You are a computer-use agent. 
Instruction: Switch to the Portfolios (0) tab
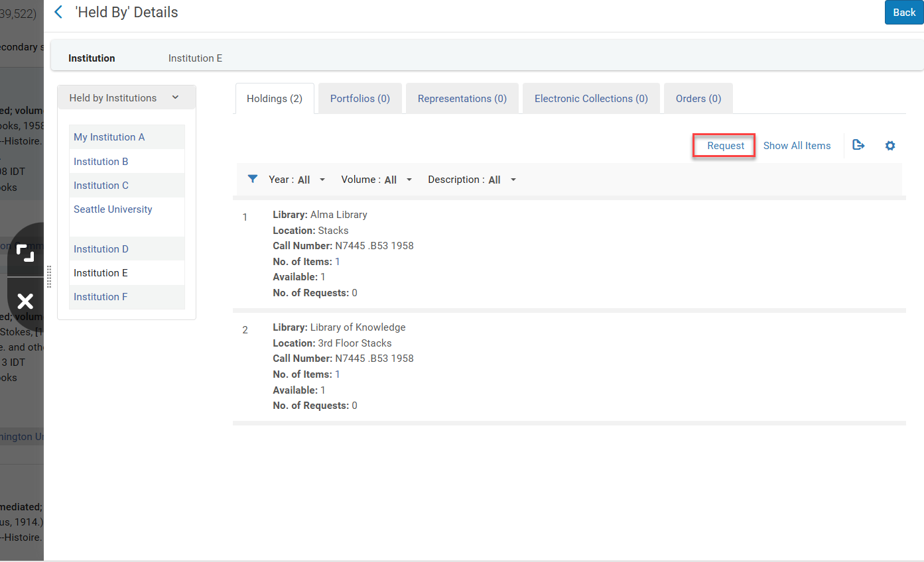click(x=360, y=98)
